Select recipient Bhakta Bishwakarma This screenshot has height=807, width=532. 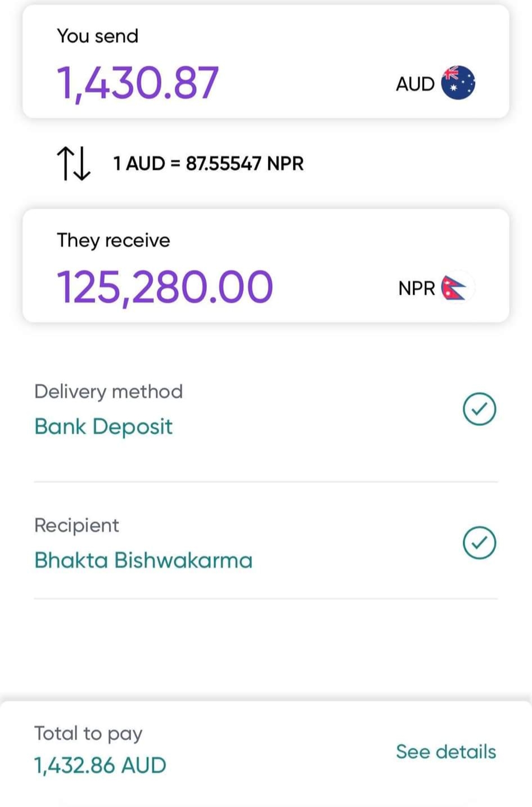coord(143,560)
